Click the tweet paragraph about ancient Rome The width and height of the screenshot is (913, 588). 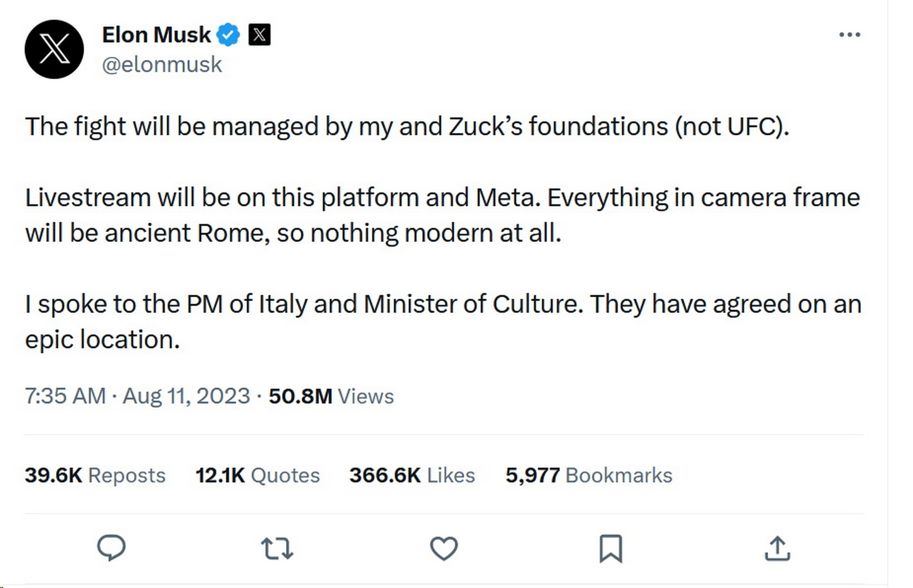tap(442, 215)
